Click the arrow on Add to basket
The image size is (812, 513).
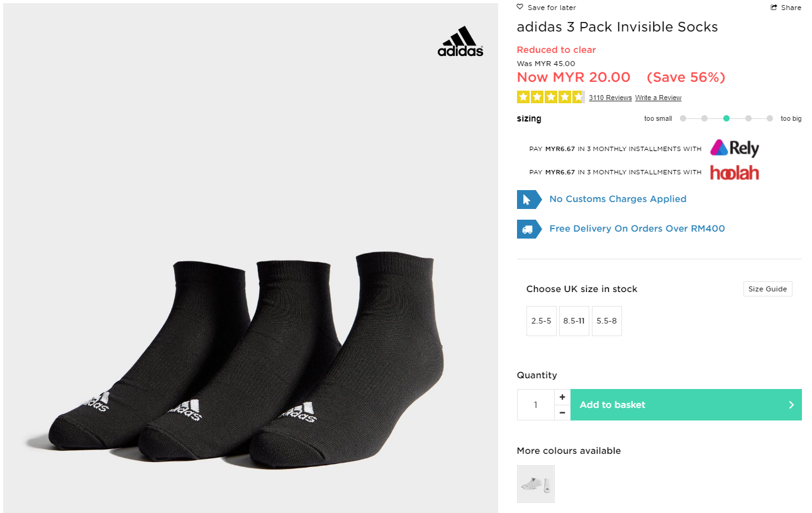[x=791, y=405]
